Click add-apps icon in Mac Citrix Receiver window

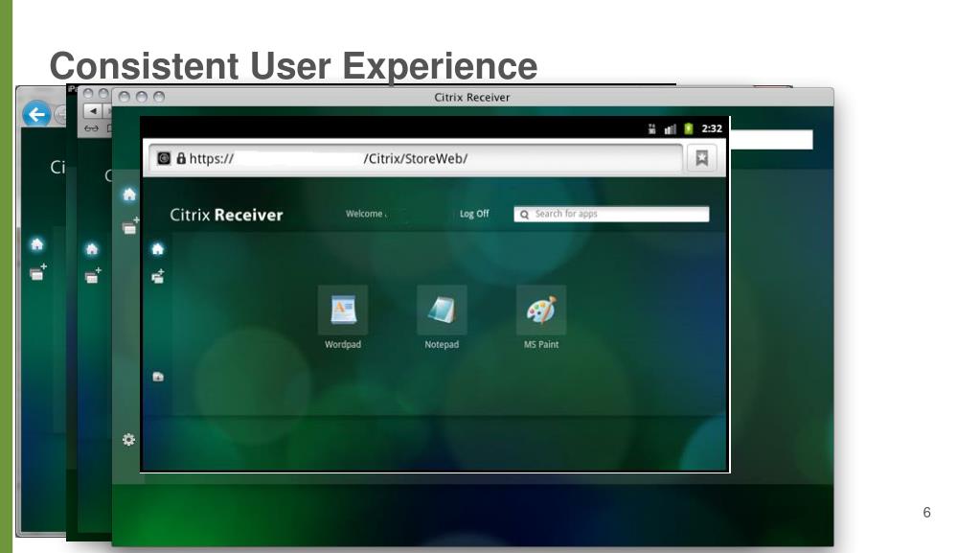130,226
